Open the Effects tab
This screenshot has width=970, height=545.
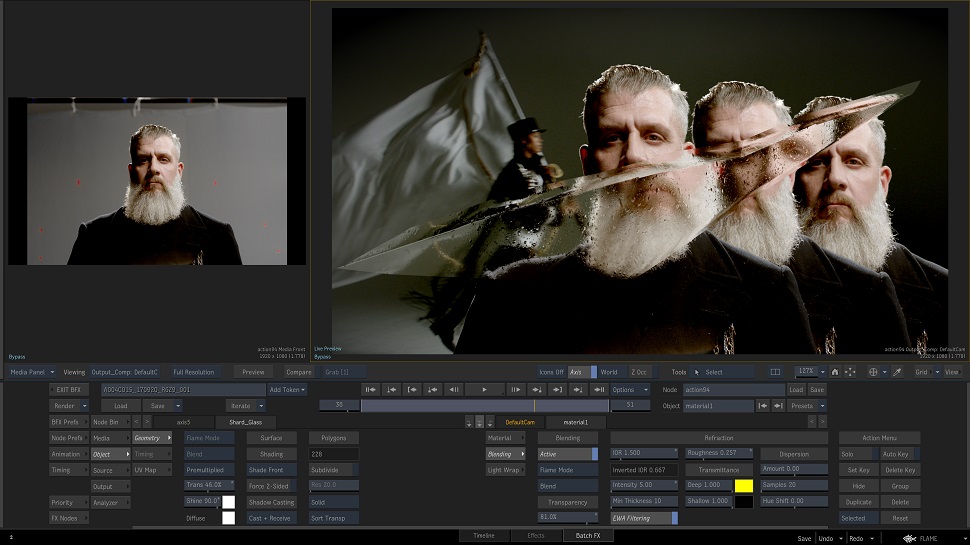(535, 536)
